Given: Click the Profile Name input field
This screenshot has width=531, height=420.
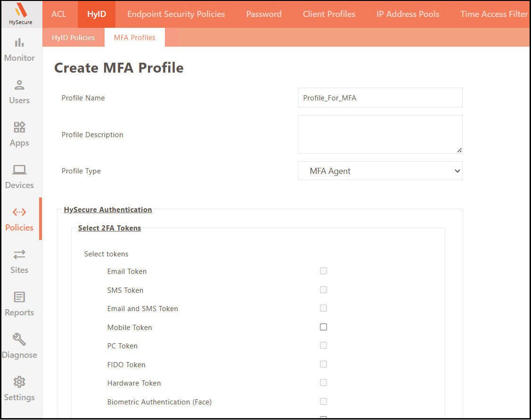Looking at the screenshot, I should pos(380,98).
